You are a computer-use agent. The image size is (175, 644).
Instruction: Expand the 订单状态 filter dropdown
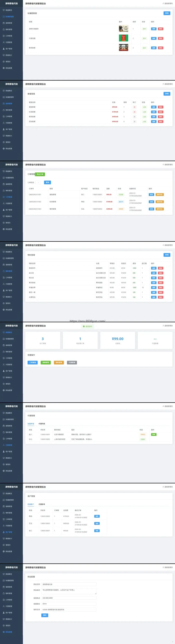tap(38, 182)
